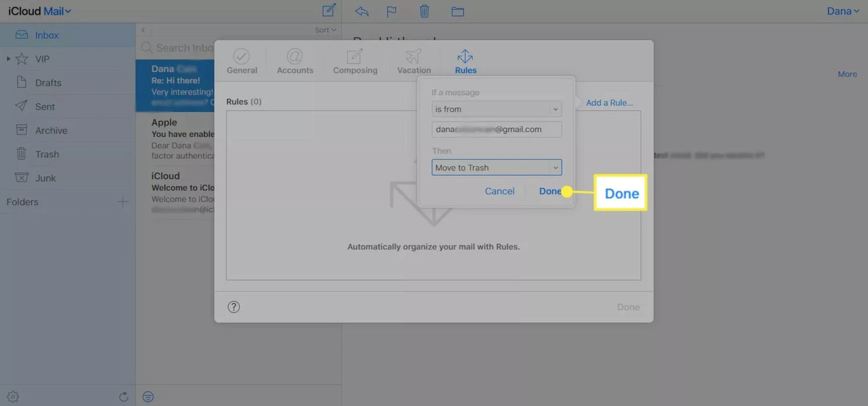Open the Trash folder in the sidebar
The height and width of the screenshot is (406, 868).
click(x=68, y=154)
